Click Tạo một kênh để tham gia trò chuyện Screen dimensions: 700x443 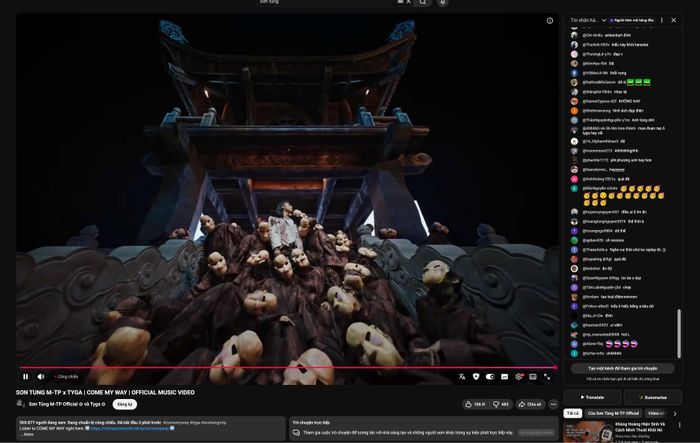tap(623, 368)
